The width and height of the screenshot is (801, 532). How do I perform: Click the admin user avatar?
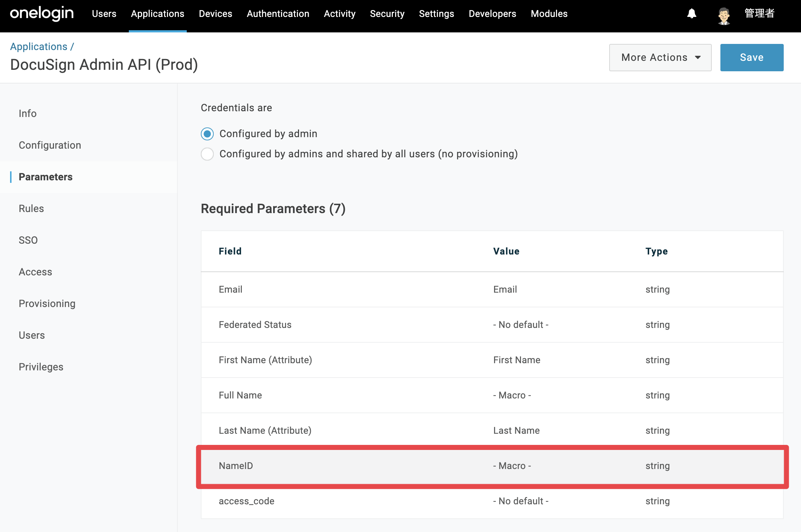point(724,15)
